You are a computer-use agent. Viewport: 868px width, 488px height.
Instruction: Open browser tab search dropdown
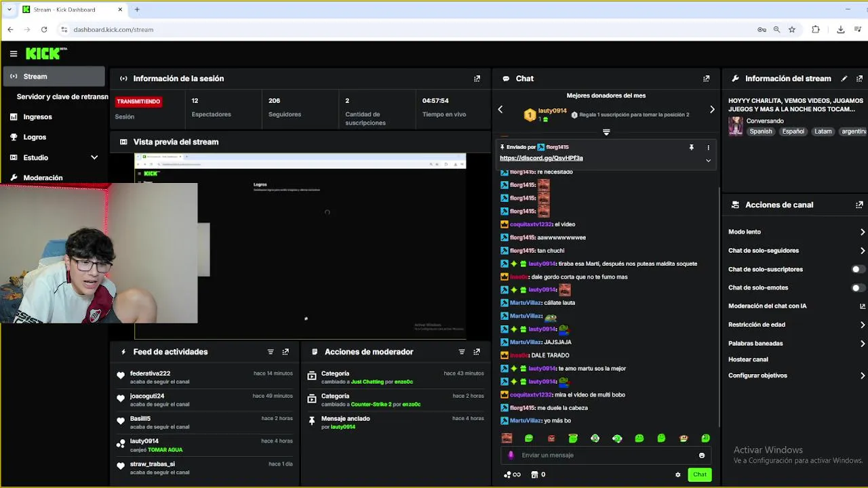tap(9, 9)
